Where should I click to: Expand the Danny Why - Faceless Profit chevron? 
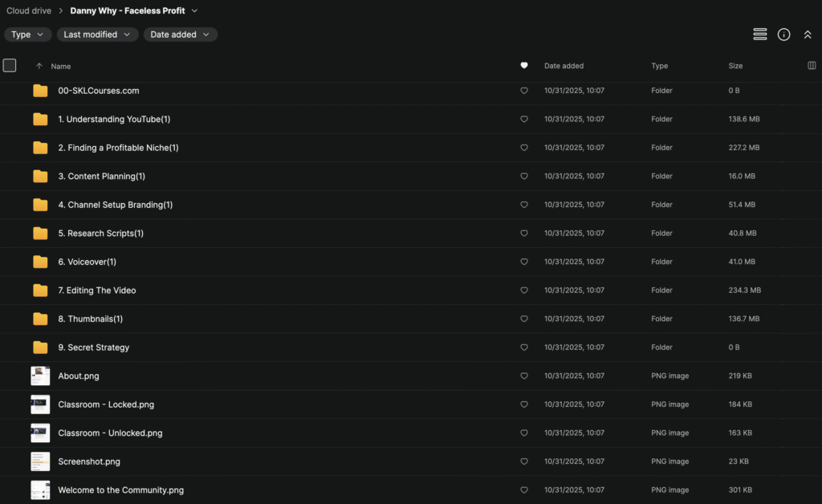point(195,10)
